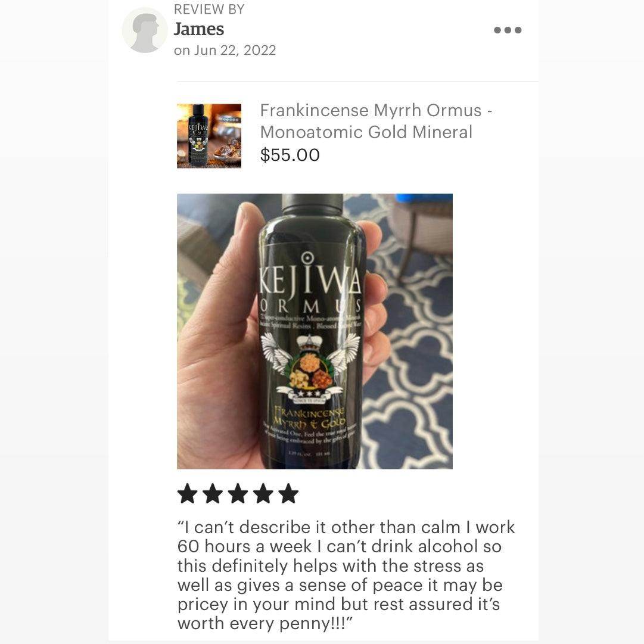644x644 pixels.
Task: Open reviewer name James
Action: 199,29
